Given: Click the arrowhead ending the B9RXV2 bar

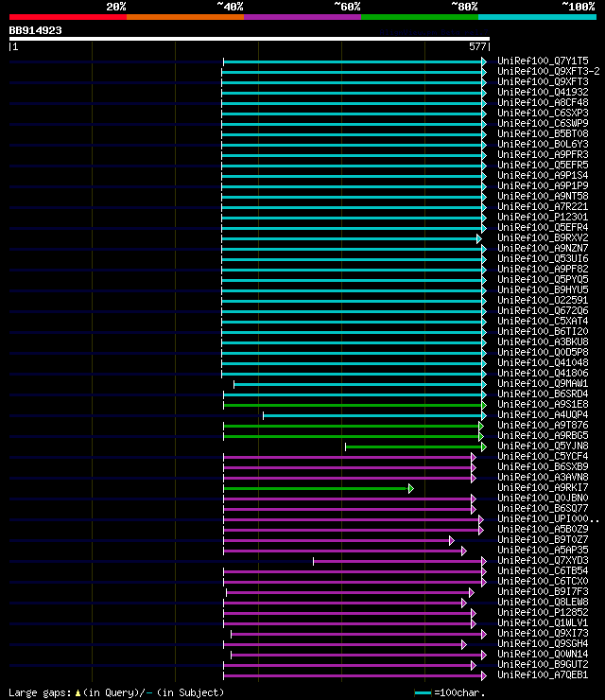Looking at the screenshot, I should 478,238.
